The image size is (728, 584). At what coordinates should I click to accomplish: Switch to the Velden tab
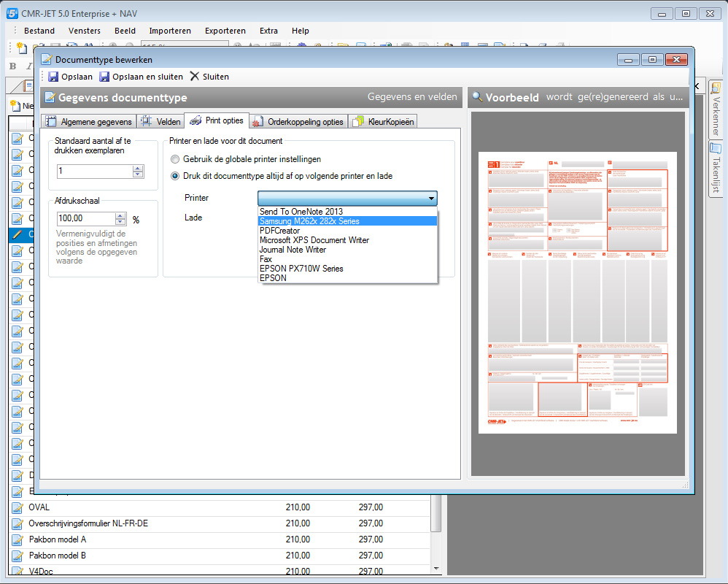pos(160,122)
